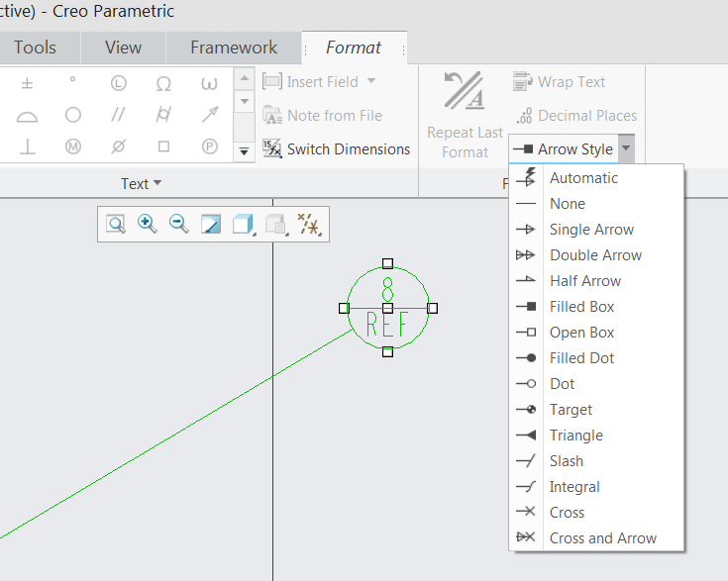728x581 pixels.
Task: Open the Insert Field dropdown arrow
Action: (x=371, y=81)
